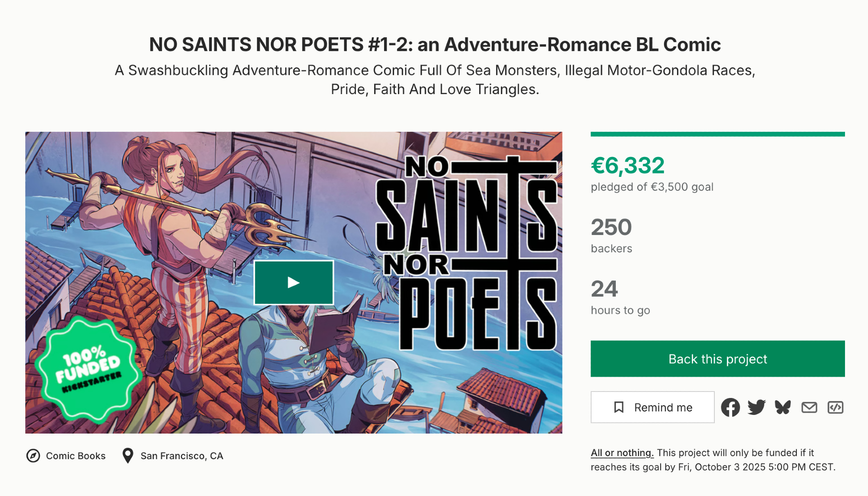Click the compass icon beside Comic Books

[x=33, y=456]
